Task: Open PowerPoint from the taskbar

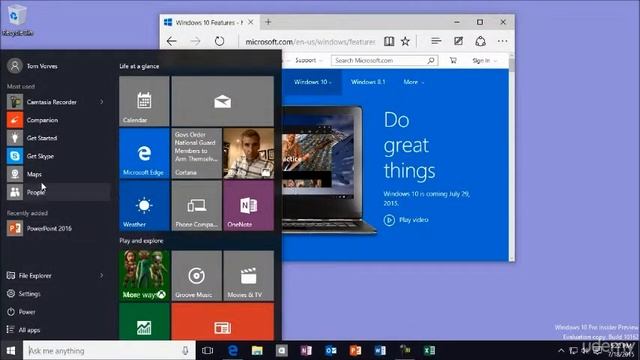Action: pos(355,350)
